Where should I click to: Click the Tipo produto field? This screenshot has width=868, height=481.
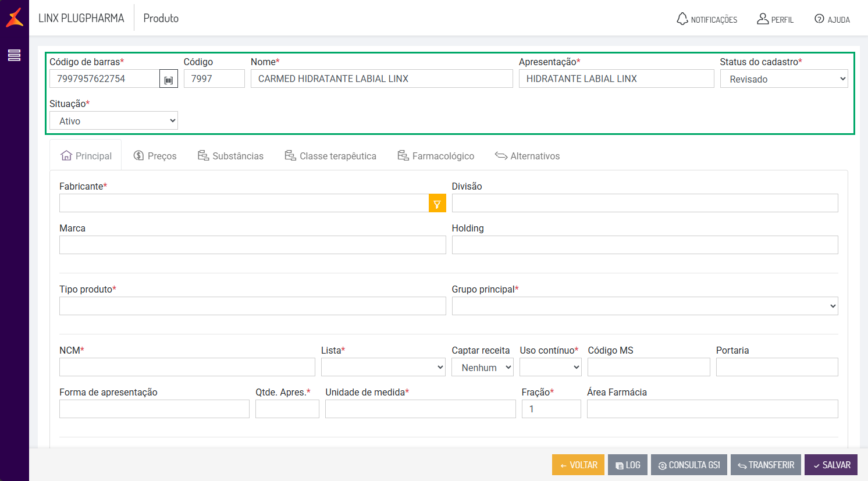(x=252, y=306)
